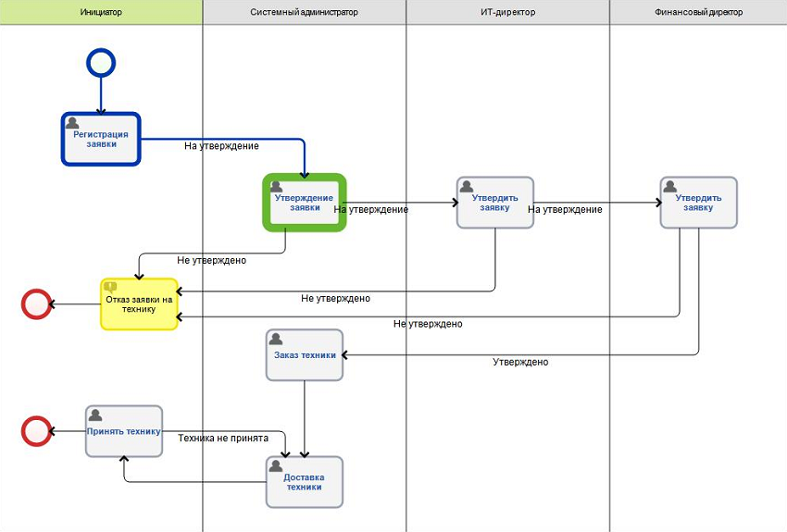Select the yellow Отказ заявки на технику node
This screenshot has height=532, width=787.
point(139,304)
